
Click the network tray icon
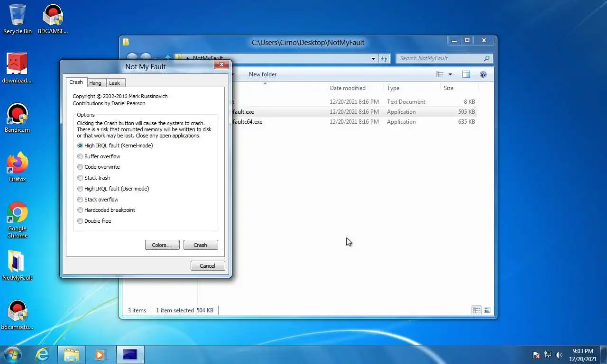548,355
